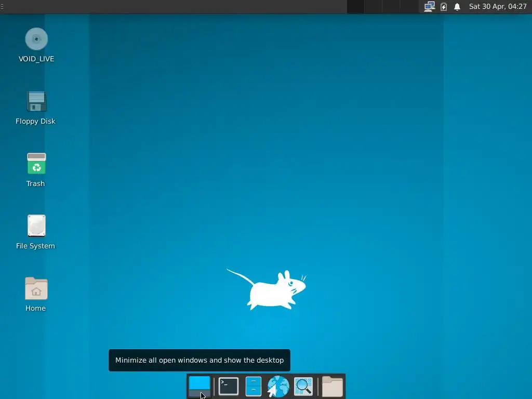Select the File System drive icon
Image resolution: width=532 pixels, height=399 pixels.
pos(36,225)
